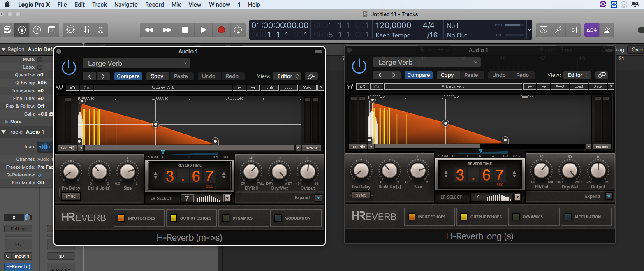Open Expand arrow in left plugin
This screenshot has height=271, width=644.
(x=318, y=197)
